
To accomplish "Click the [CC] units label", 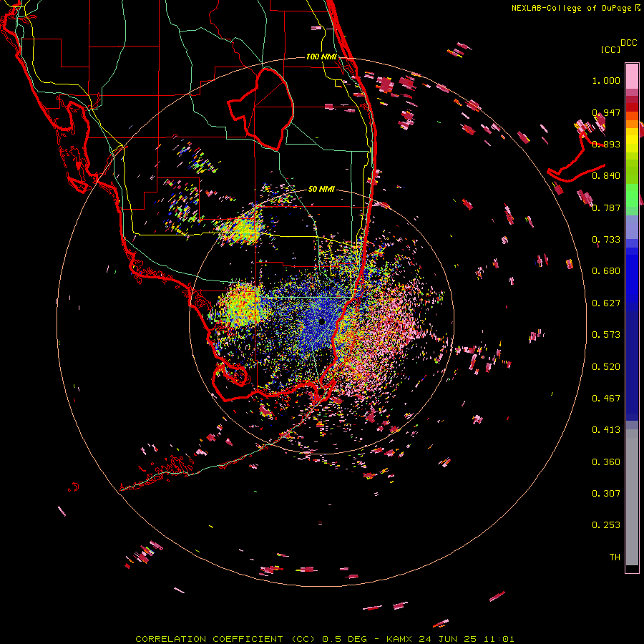I will pyautogui.click(x=610, y=49).
